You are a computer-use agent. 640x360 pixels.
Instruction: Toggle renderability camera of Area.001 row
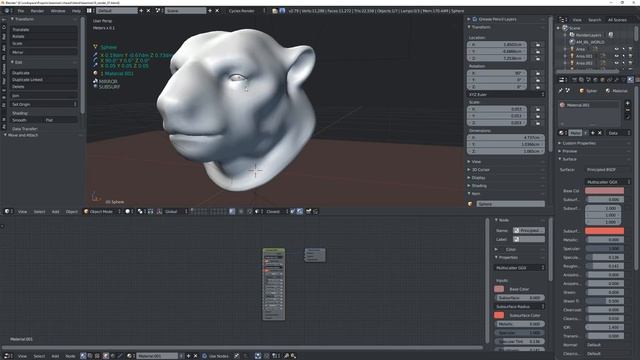[630, 56]
